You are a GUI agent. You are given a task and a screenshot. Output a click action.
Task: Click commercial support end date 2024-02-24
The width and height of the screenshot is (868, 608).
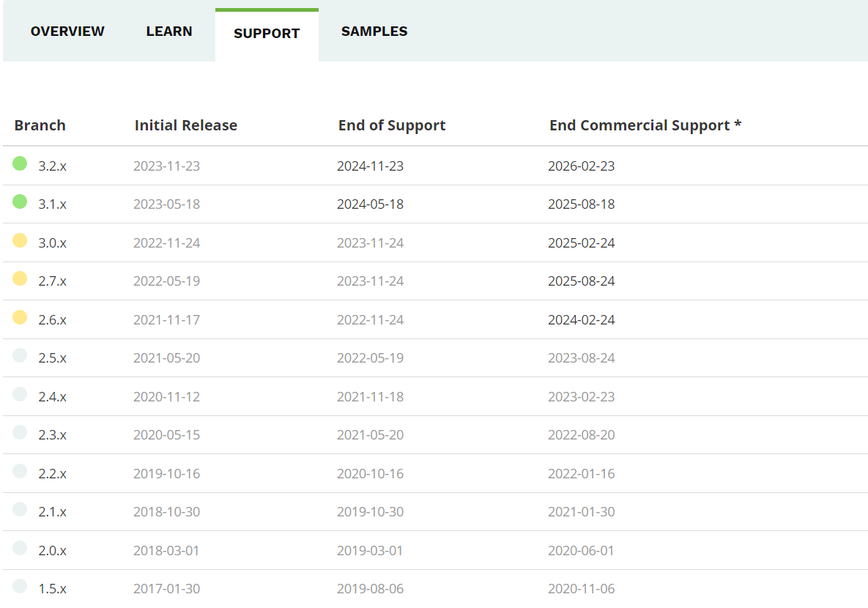point(582,320)
